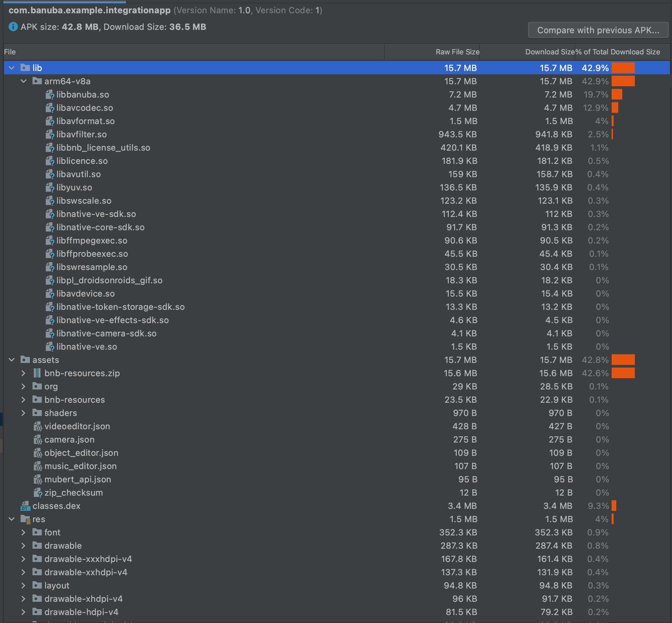This screenshot has height=623, width=672.
Task: Collapse the res folder
Action: [x=12, y=519]
